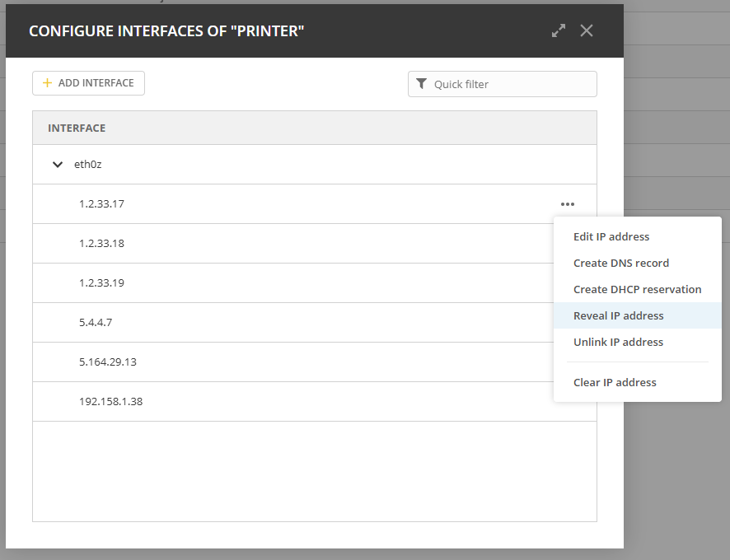
Task: Click Clear IP address in context menu
Action: click(615, 382)
